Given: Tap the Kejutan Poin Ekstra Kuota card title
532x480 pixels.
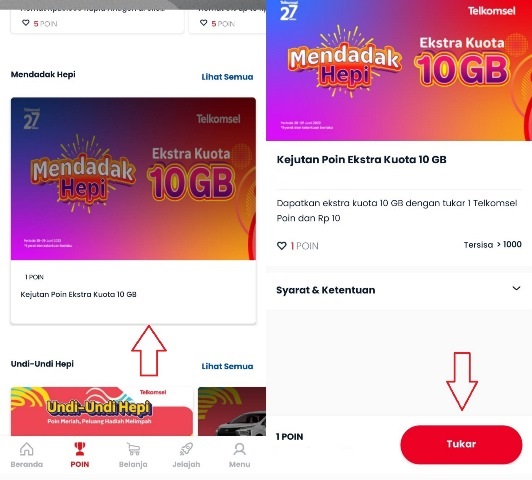Looking at the screenshot, I should click(78, 294).
